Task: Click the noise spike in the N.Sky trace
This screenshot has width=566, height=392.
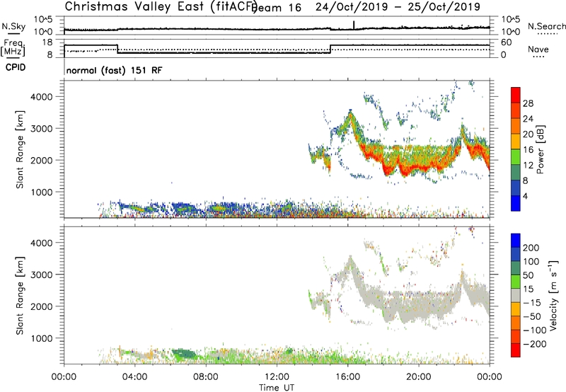Action: click(354, 25)
